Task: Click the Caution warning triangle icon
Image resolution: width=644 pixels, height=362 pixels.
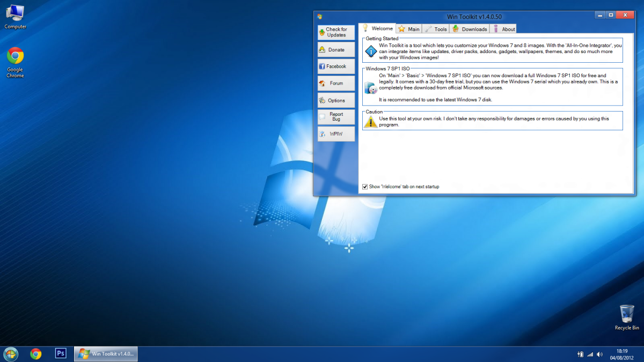Action: tap(370, 122)
